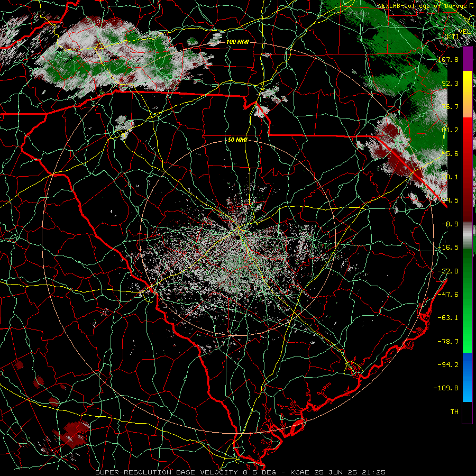476x476 pixels.
Task: Click the 92.3 legend value
Action: (x=450, y=83)
